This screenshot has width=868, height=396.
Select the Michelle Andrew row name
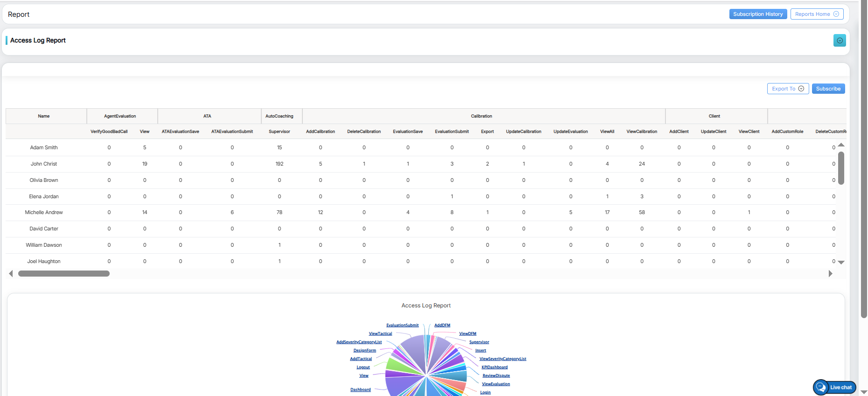(x=44, y=212)
